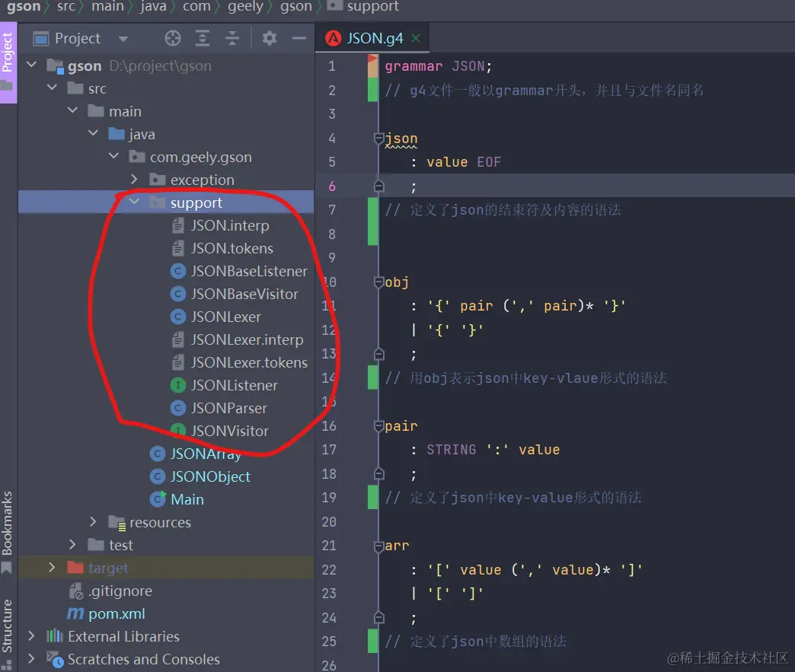Click the Collapse All toolbar icon

click(x=232, y=38)
